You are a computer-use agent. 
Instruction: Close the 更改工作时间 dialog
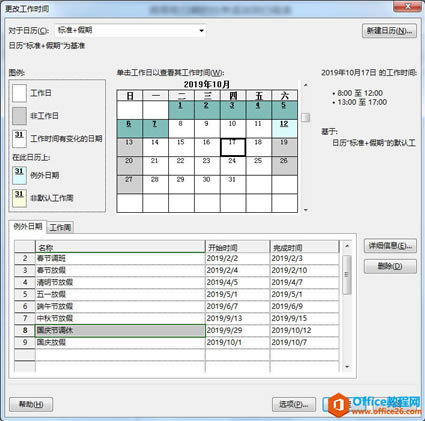pos(407,6)
